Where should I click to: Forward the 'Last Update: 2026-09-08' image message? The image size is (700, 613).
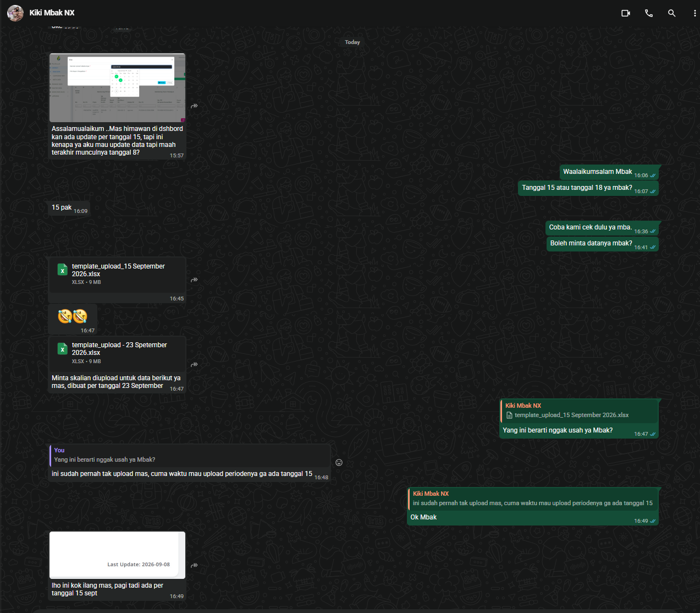pos(194,566)
